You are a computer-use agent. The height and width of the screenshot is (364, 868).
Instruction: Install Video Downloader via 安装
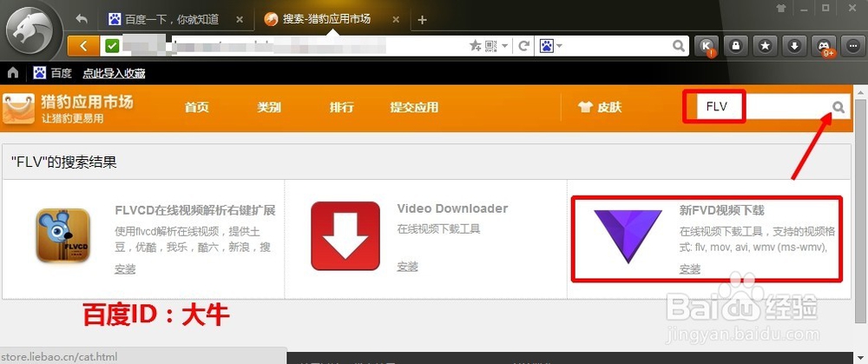click(407, 267)
